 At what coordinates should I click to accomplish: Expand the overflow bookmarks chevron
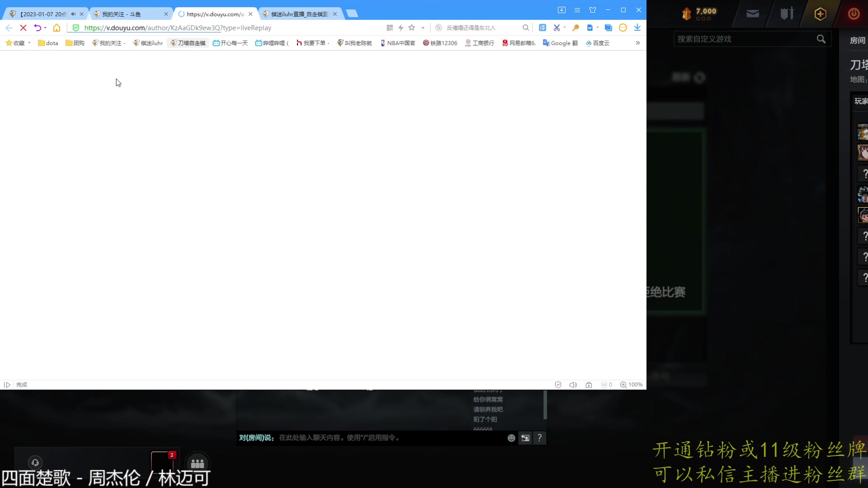(x=637, y=43)
